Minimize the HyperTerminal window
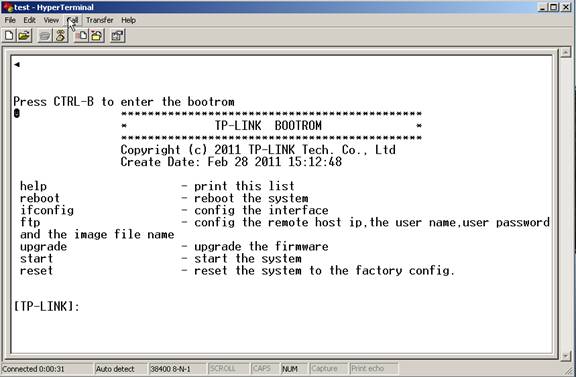This screenshot has height=377, width=576. (x=542, y=7)
